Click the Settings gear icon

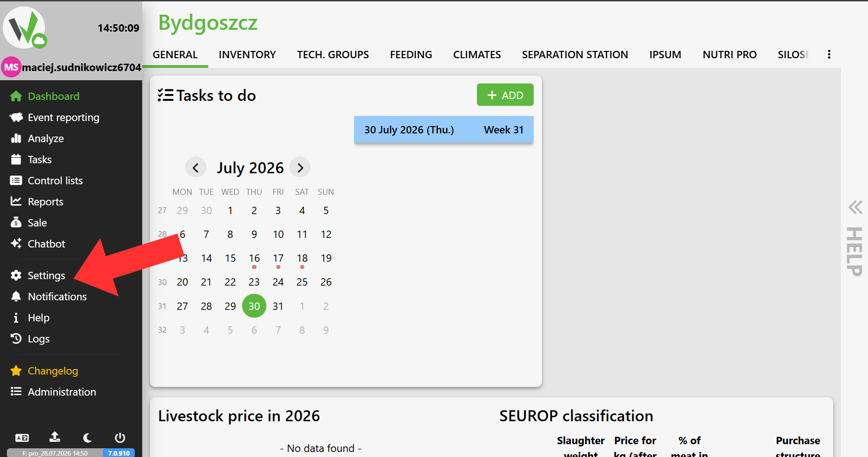(x=16, y=275)
